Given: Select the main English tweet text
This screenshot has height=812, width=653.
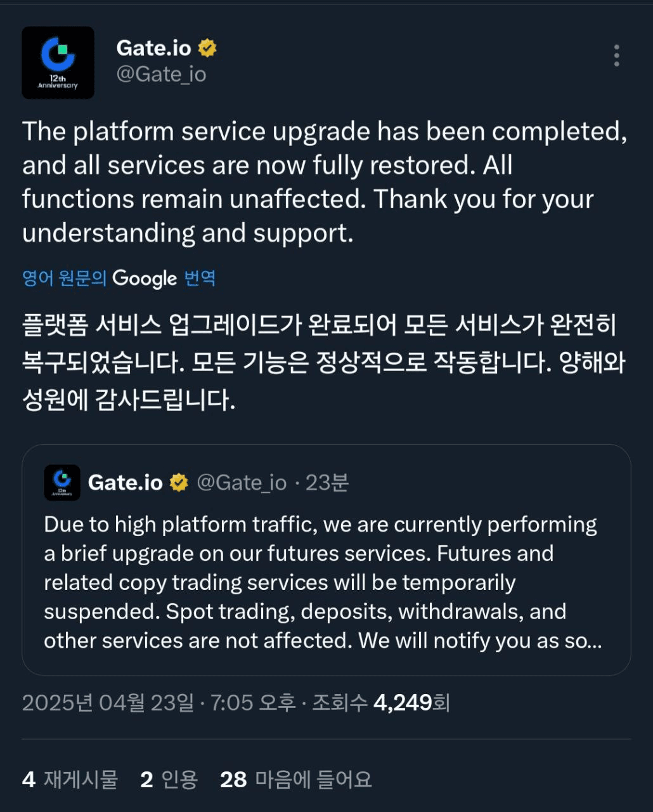Looking at the screenshot, I should click(x=325, y=182).
